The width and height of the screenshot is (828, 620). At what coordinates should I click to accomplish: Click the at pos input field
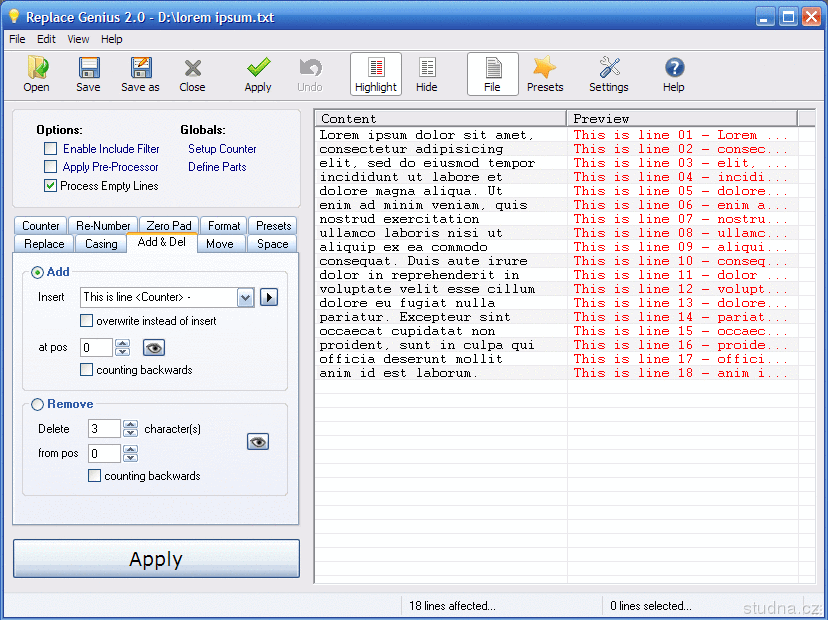pyautogui.click(x=97, y=348)
